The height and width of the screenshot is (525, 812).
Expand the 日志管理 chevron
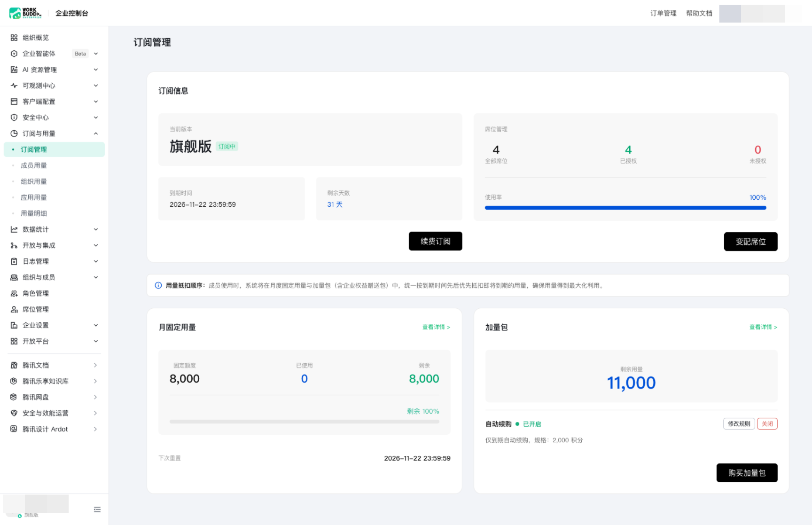(96, 261)
